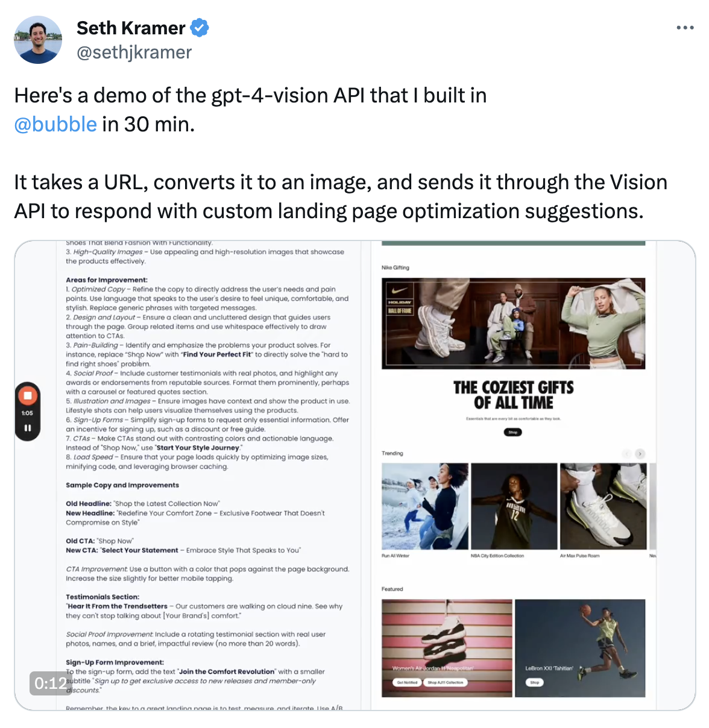The width and height of the screenshot is (709, 728).
Task: Stop the screen recording via red button
Action: (x=28, y=396)
